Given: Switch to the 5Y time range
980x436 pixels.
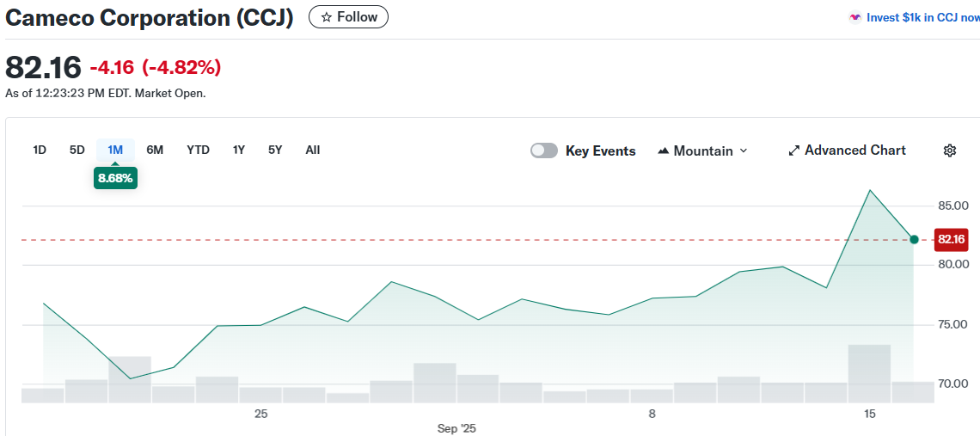Looking at the screenshot, I should coord(275,150).
